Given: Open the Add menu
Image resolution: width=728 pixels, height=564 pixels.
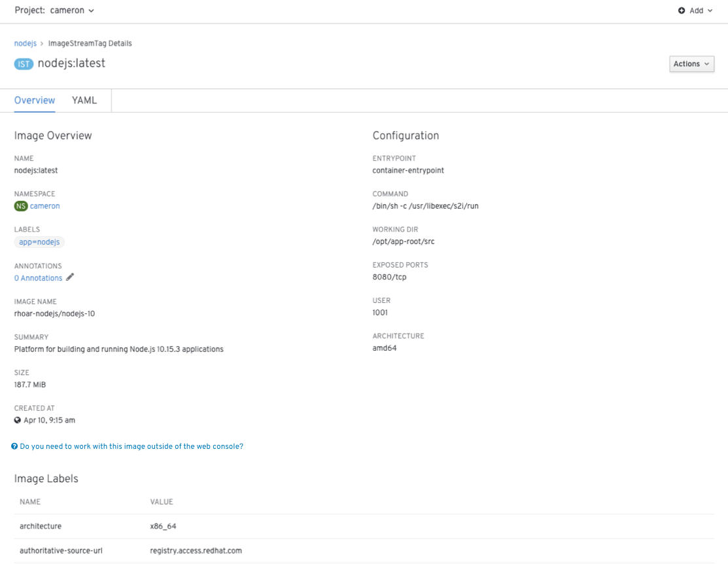Looking at the screenshot, I should pyautogui.click(x=695, y=10).
